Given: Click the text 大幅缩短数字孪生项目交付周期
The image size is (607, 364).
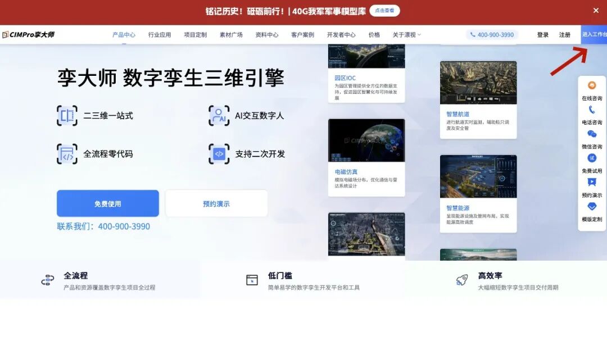Looking at the screenshot, I should pos(518,288).
